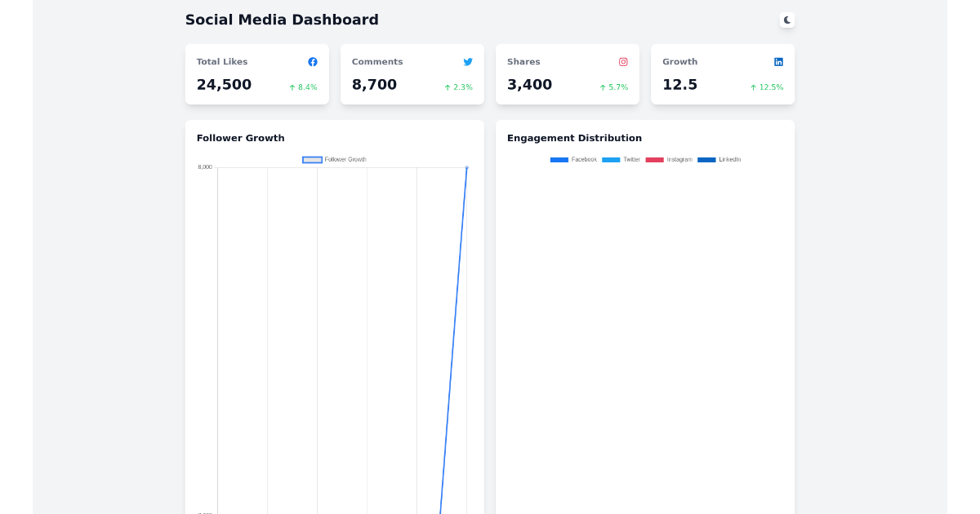Open the Follower Growth chart panel
The width and height of the screenshot is (980, 514).
pos(240,138)
